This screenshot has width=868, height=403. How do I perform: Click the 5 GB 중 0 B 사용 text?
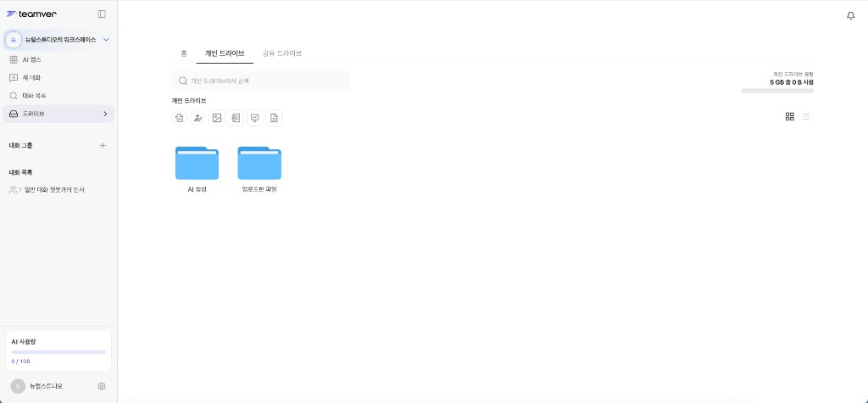pyautogui.click(x=792, y=82)
